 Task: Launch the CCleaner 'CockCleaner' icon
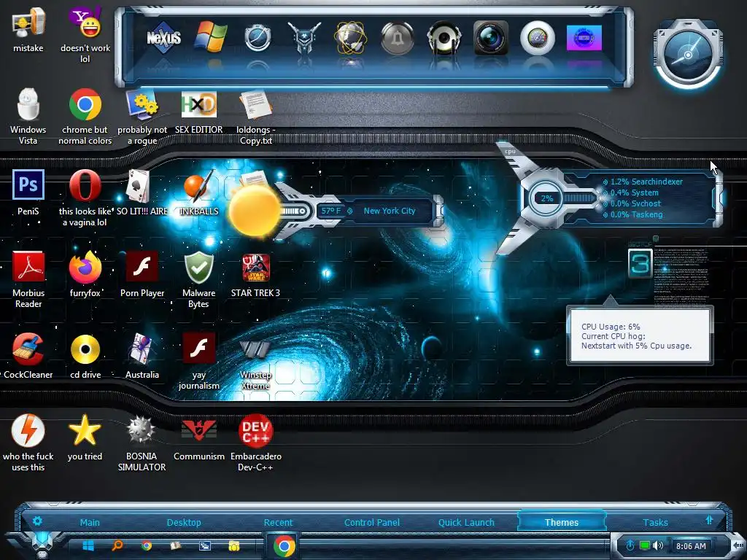tap(28, 356)
